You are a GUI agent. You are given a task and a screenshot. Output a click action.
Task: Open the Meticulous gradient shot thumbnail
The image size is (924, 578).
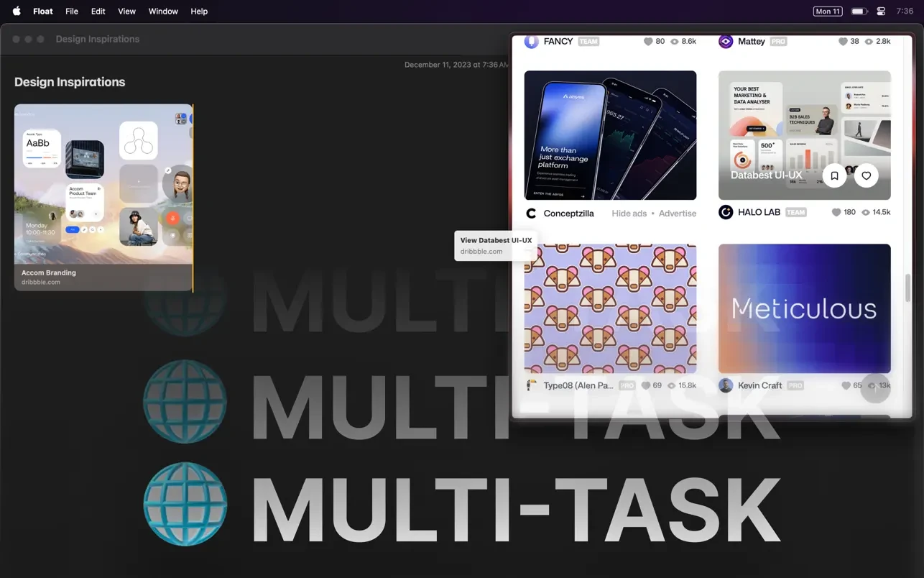click(x=804, y=308)
